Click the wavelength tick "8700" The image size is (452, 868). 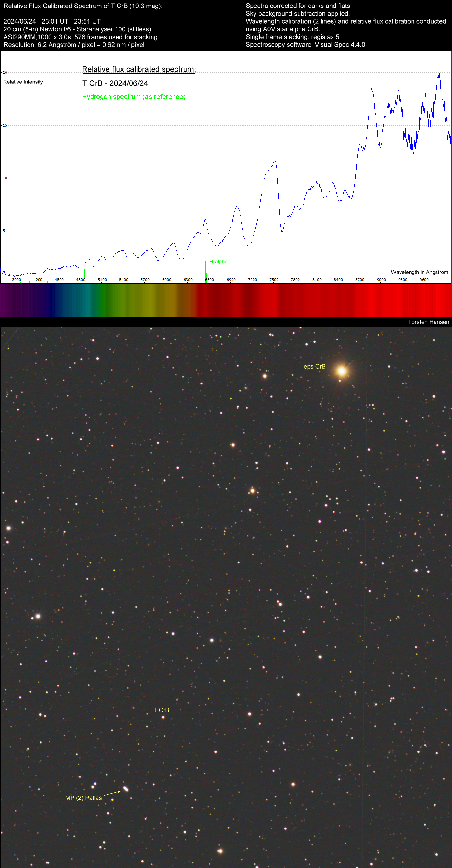[360, 280]
